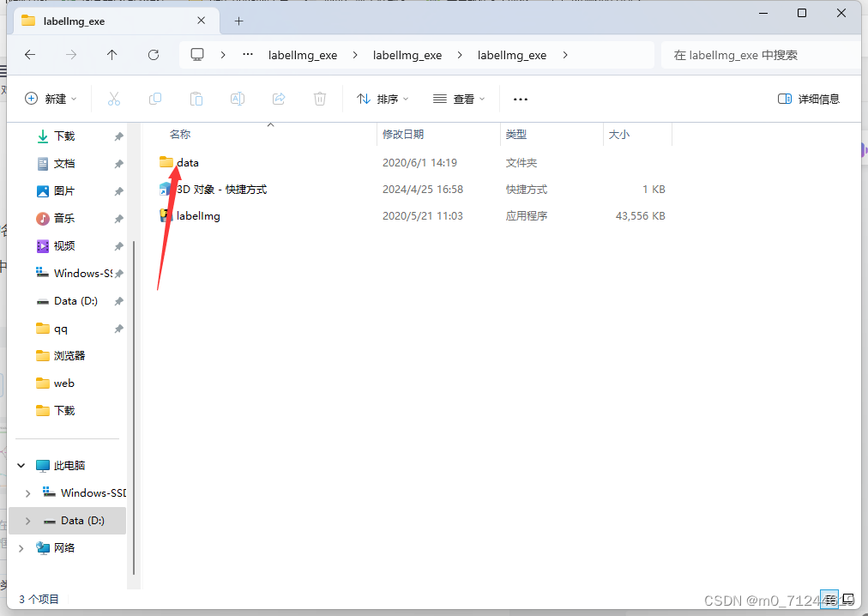The height and width of the screenshot is (616, 868).
Task: Select the data folder
Action: 188,163
